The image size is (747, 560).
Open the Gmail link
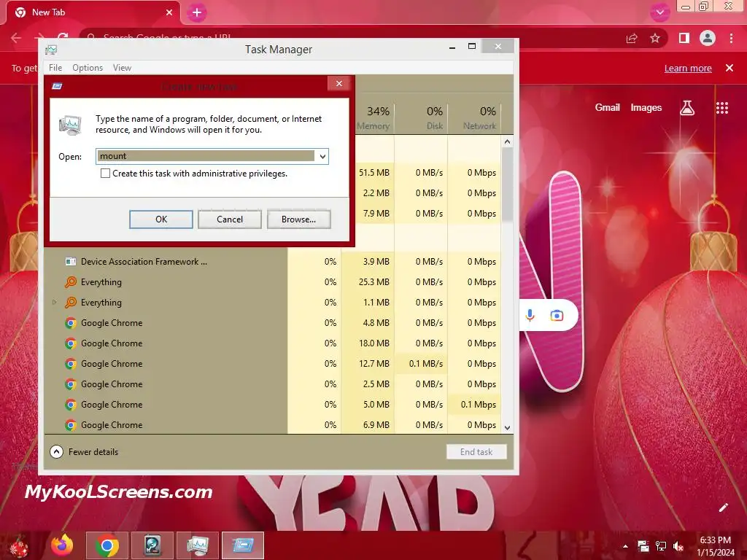pyautogui.click(x=608, y=108)
